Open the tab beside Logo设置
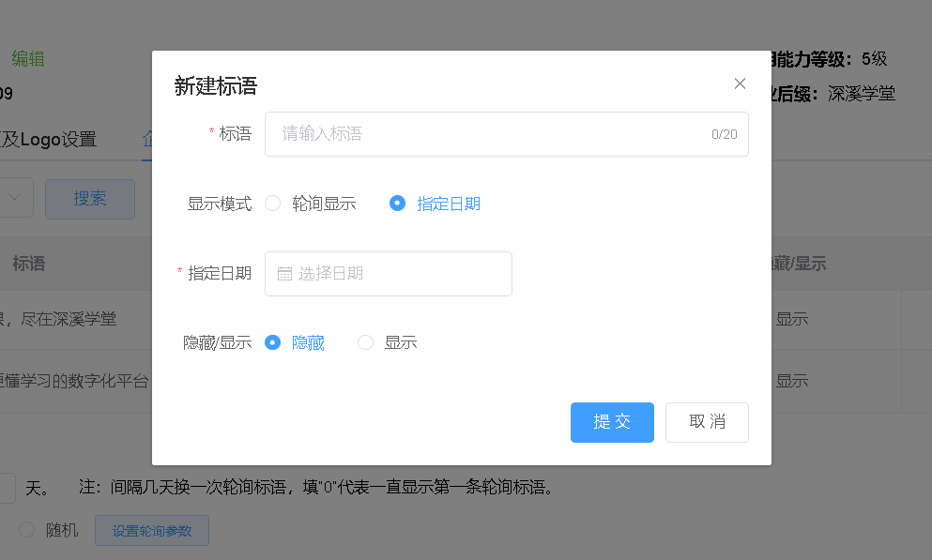The image size is (932, 560). 146,140
